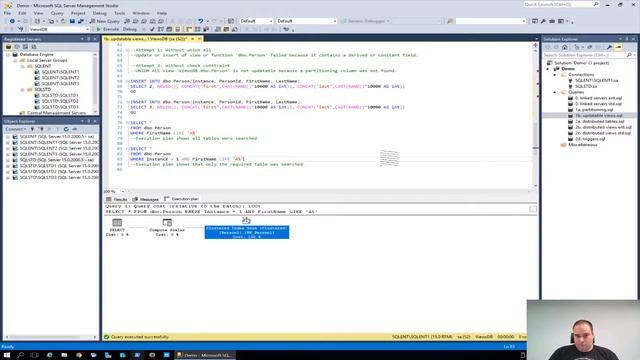The image size is (640, 360).
Task: Click the Save All icon in toolbar
Action: [x=81, y=21]
